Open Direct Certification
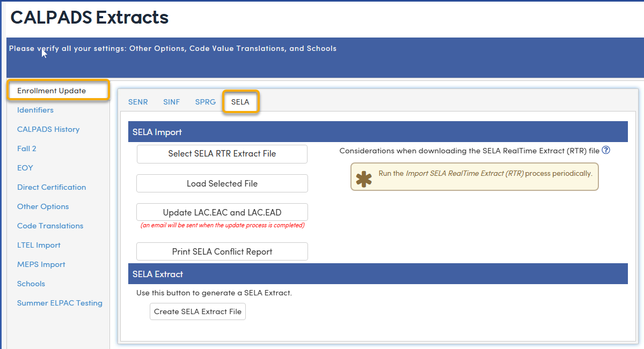This screenshot has height=349, width=644. pyautogui.click(x=52, y=187)
